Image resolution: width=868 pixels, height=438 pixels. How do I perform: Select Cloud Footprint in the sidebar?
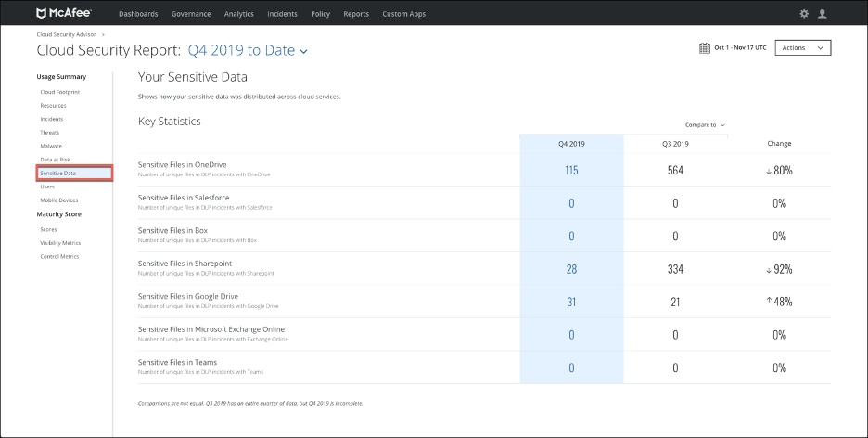coord(59,92)
